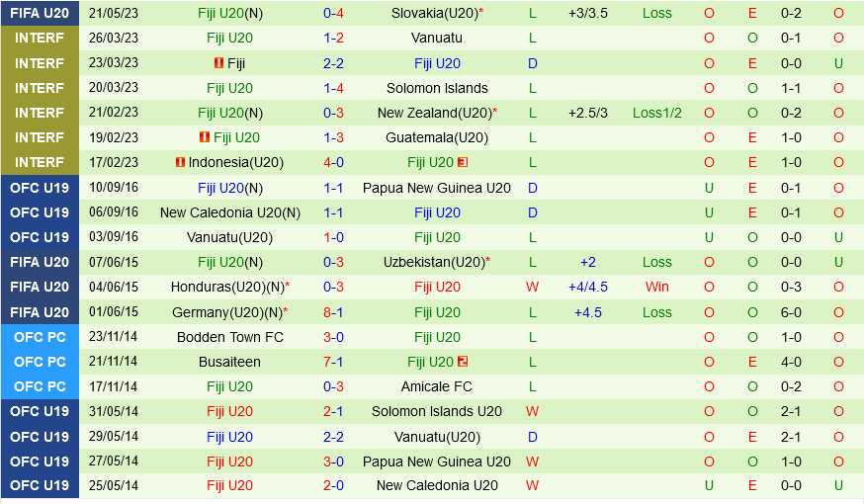Select Papua New Guinea U20 in 10/09/16 match
This screenshot has height=504, width=864.
(x=437, y=188)
